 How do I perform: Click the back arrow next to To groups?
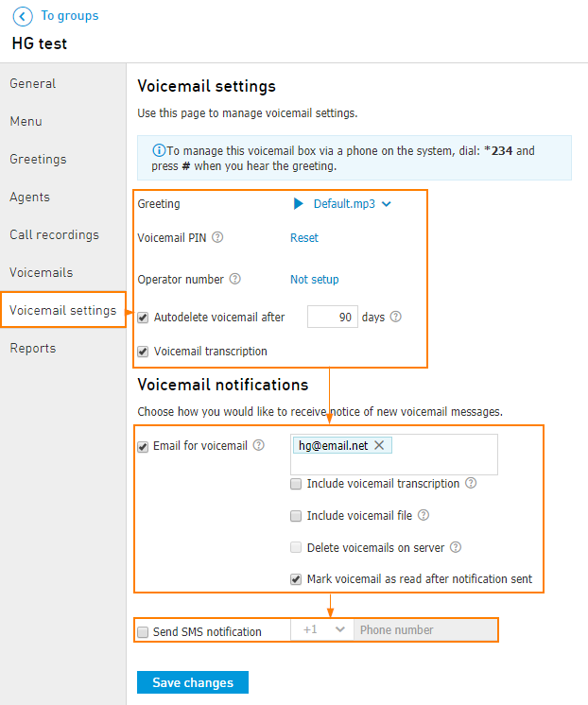[23, 16]
